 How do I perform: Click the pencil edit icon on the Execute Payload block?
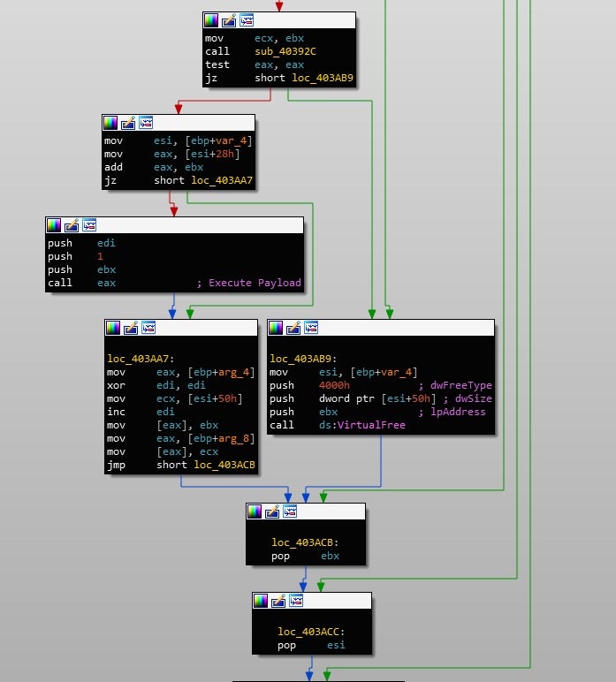coord(72,225)
